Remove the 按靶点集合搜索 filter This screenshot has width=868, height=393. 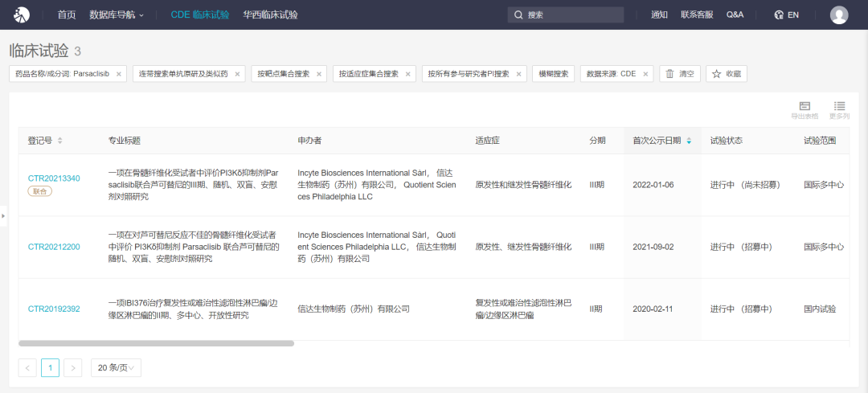pos(318,74)
